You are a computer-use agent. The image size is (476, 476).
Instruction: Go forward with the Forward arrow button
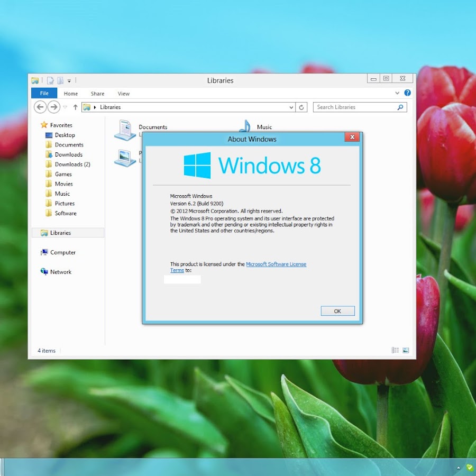point(54,107)
